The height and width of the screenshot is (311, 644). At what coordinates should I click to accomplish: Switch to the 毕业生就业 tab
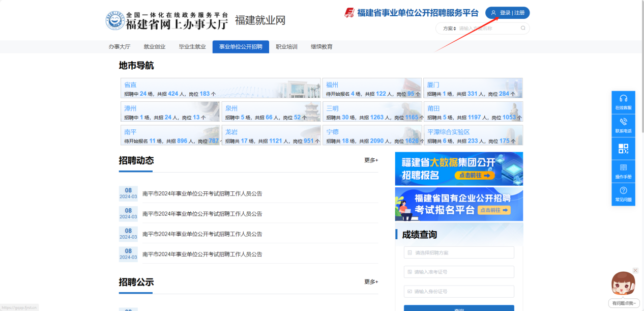[192, 47]
